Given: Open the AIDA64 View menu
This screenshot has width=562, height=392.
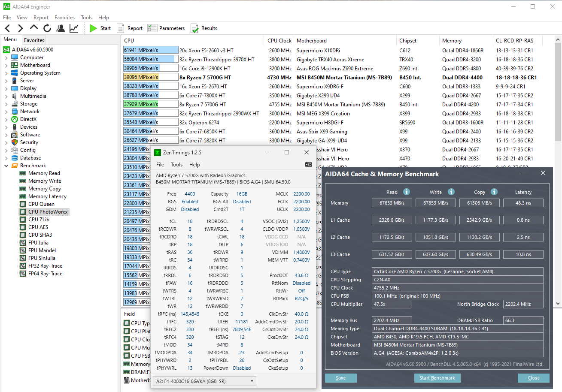Looking at the screenshot, I should coord(22,18).
